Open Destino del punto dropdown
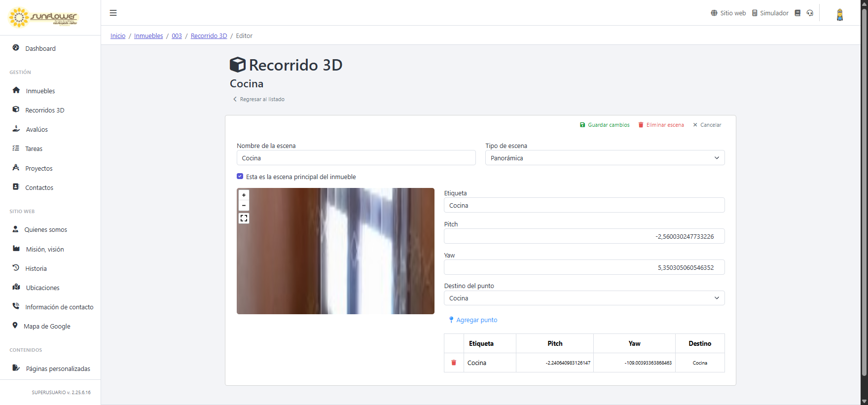 [x=584, y=298]
